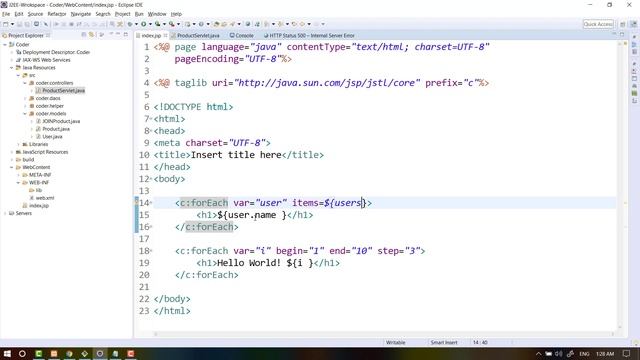Click Link with Editor icon in Project Explorer
The width and height of the screenshot is (640, 360).
pos(91,35)
